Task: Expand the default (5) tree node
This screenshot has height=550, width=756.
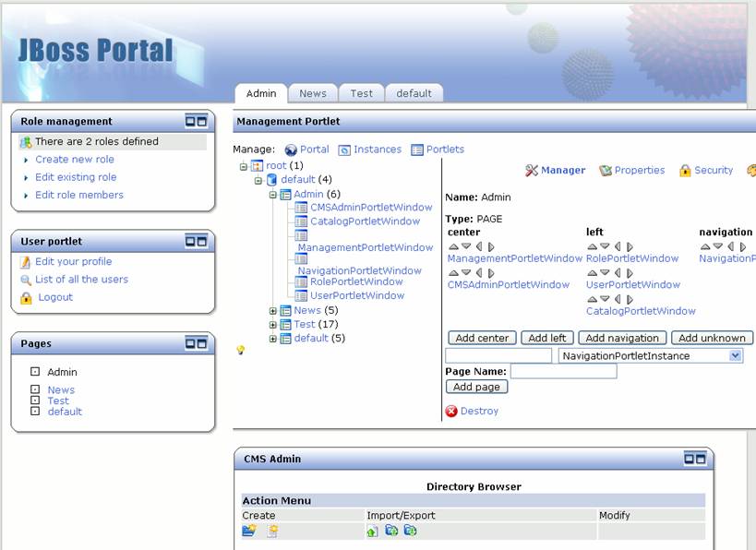Action: [273, 339]
